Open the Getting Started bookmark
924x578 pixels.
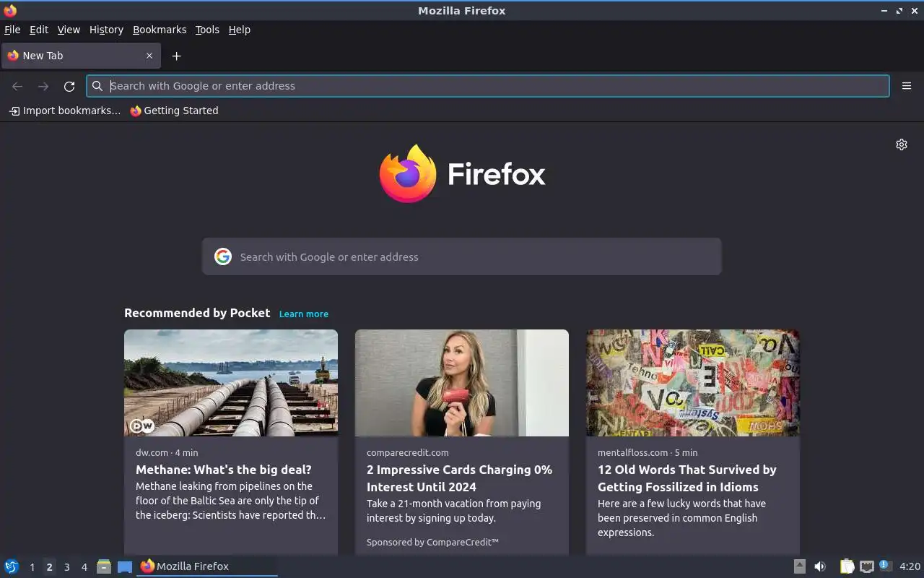pos(174,111)
